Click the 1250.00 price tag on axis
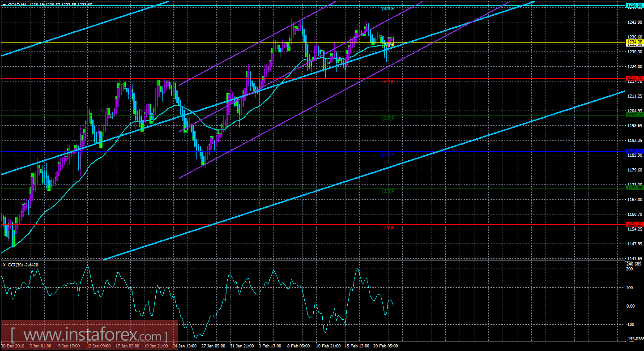644x351 pixels. pos(634,5)
